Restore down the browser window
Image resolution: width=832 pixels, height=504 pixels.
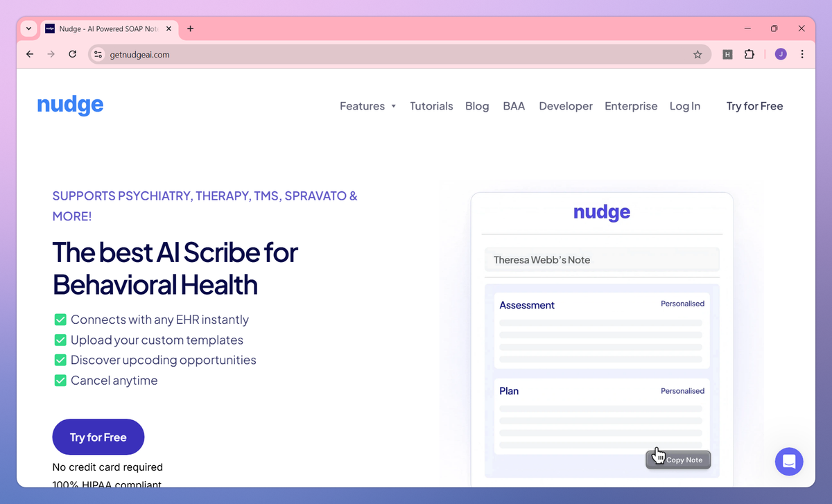774,28
